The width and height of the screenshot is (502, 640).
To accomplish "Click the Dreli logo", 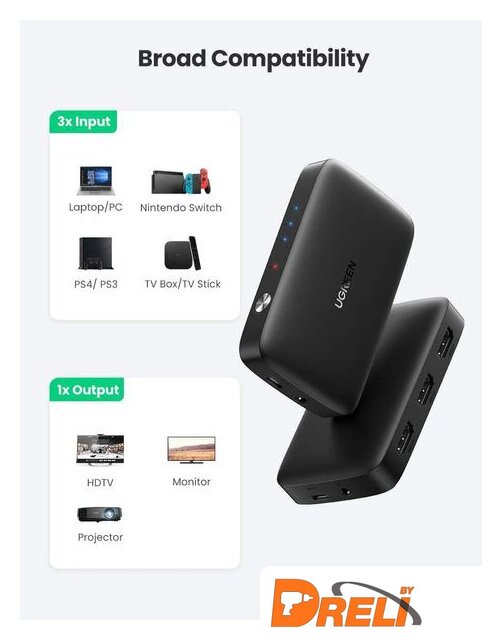I will pyautogui.click(x=346, y=603).
